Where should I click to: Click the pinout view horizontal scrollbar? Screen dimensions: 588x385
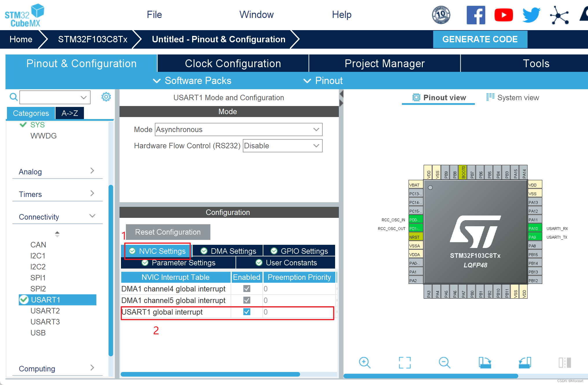tap(431, 376)
